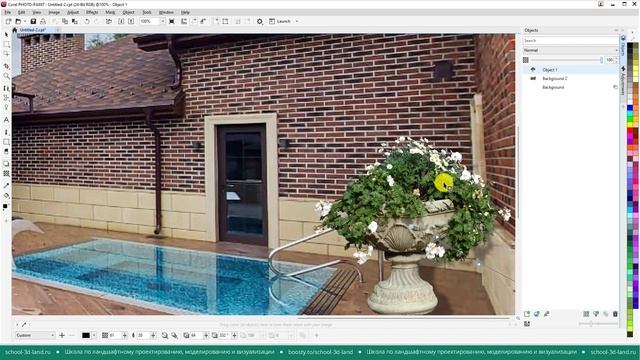Viewport: 640px width, 360px height.
Task: Click the foreground/background color swatch tool
Action: pos(5,207)
